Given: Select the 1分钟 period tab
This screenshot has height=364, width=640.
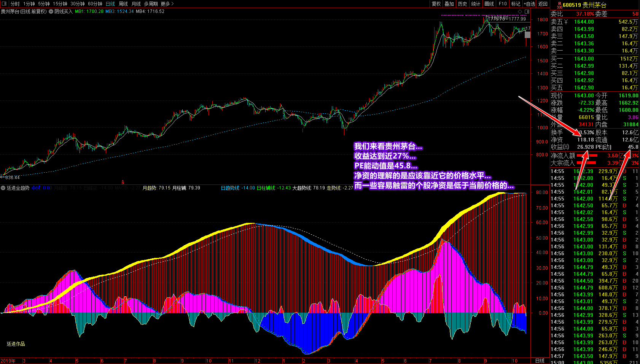Looking at the screenshot, I should [x=29, y=4].
